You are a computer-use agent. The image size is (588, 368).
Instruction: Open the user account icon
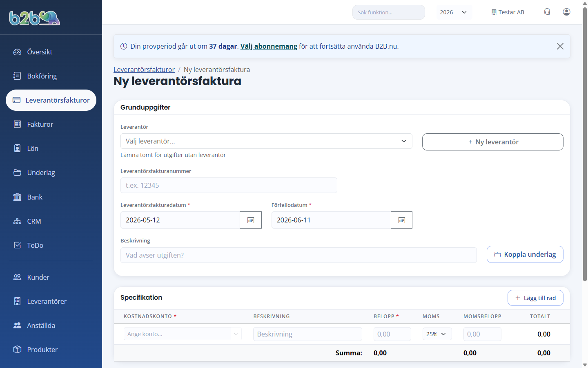566,12
